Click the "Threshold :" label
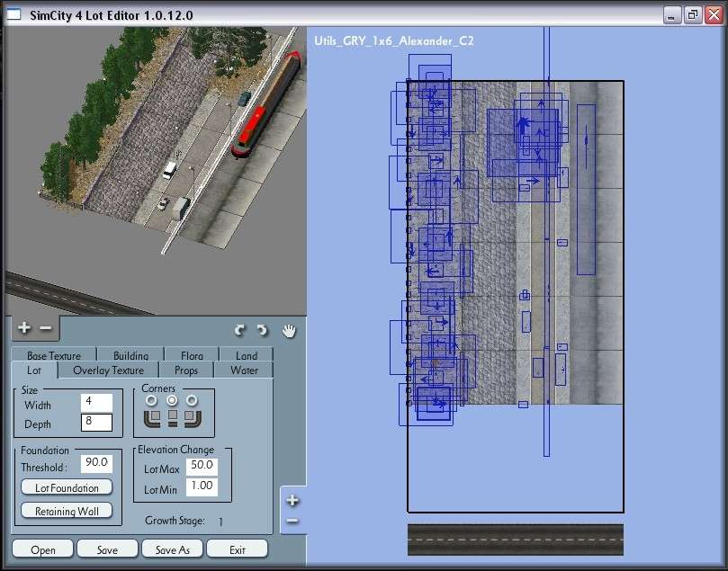 point(44,468)
